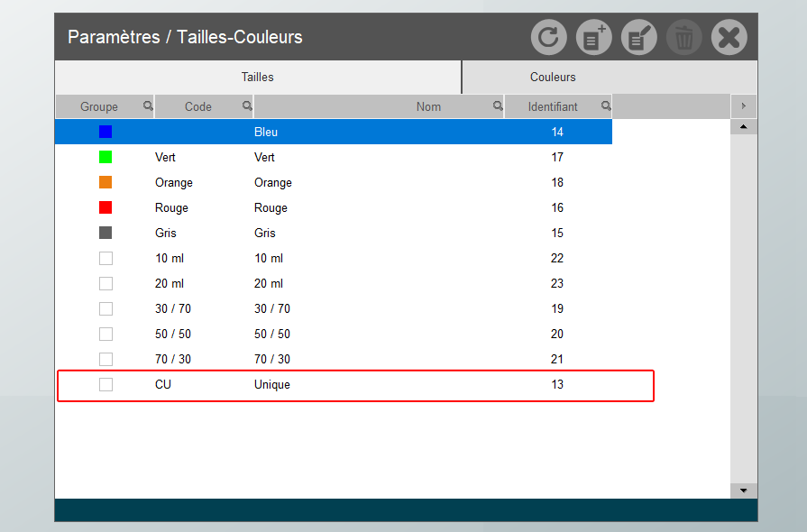The image size is (807, 532).
Task: Select the Orange name cell
Action: pyautogui.click(x=273, y=183)
